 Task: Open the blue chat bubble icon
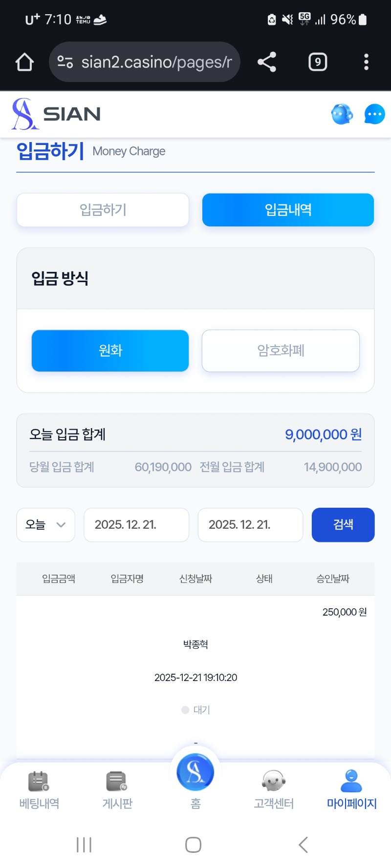[374, 114]
